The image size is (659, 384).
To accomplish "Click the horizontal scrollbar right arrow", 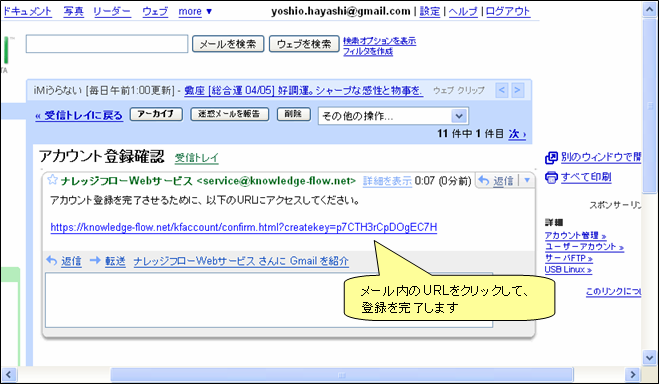I will 632,374.
